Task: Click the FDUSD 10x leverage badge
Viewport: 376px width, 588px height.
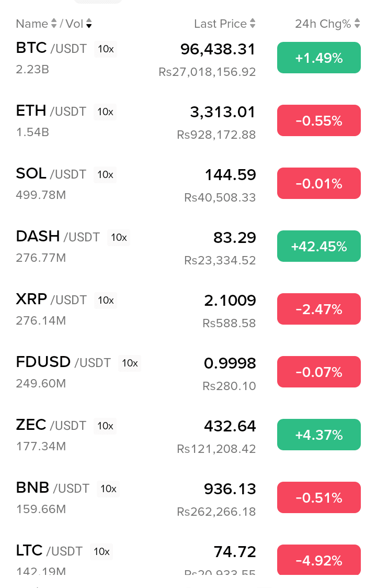Action: pyautogui.click(x=130, y=363)
